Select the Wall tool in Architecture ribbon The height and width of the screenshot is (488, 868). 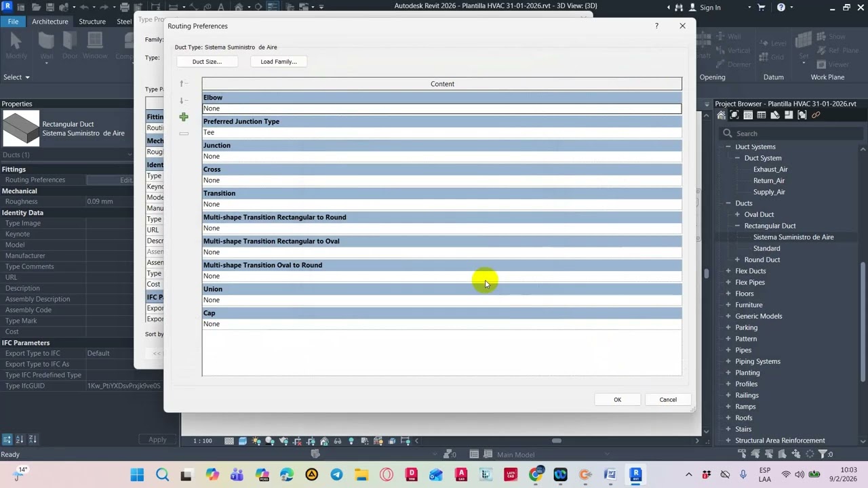(x=46, y=46)
